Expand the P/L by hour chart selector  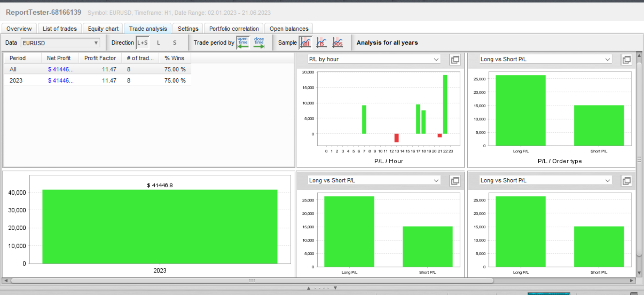[x=374, y=59]
